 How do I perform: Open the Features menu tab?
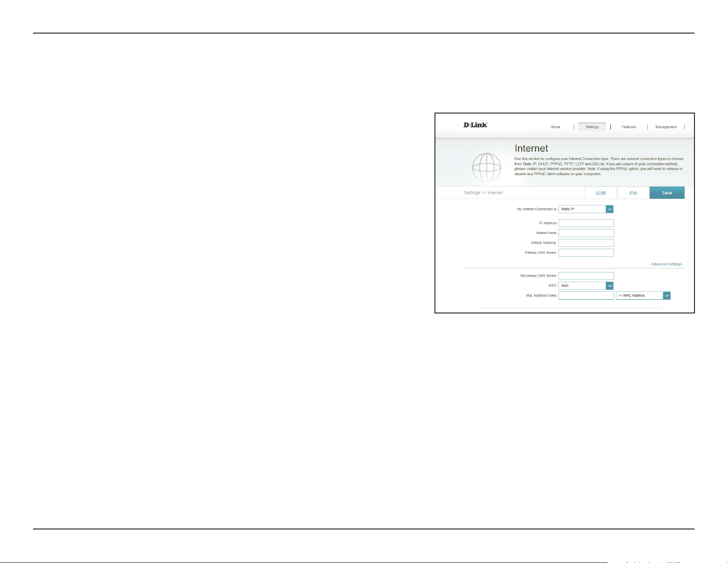point(629,127)
